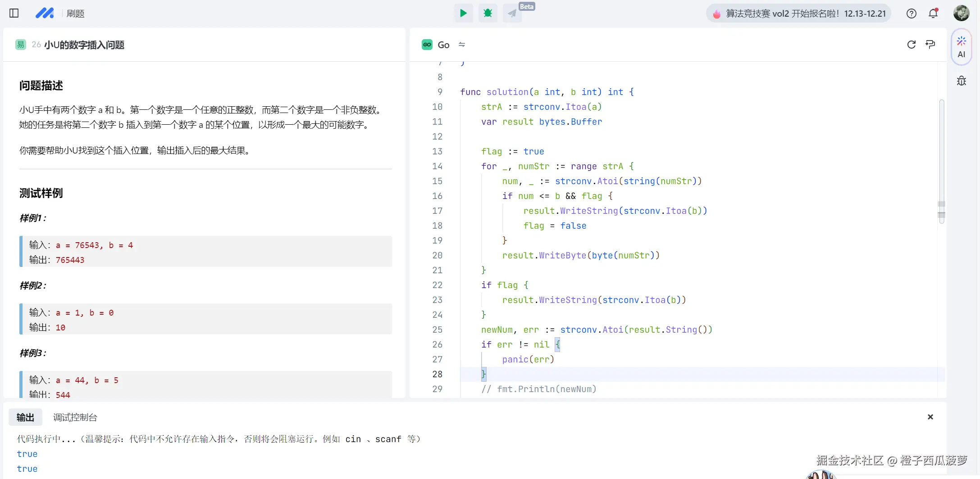Toggle the left sidebar panel
Image resolution: width=980 pixels, height=479 pixels.
click(x=14, y=13)
